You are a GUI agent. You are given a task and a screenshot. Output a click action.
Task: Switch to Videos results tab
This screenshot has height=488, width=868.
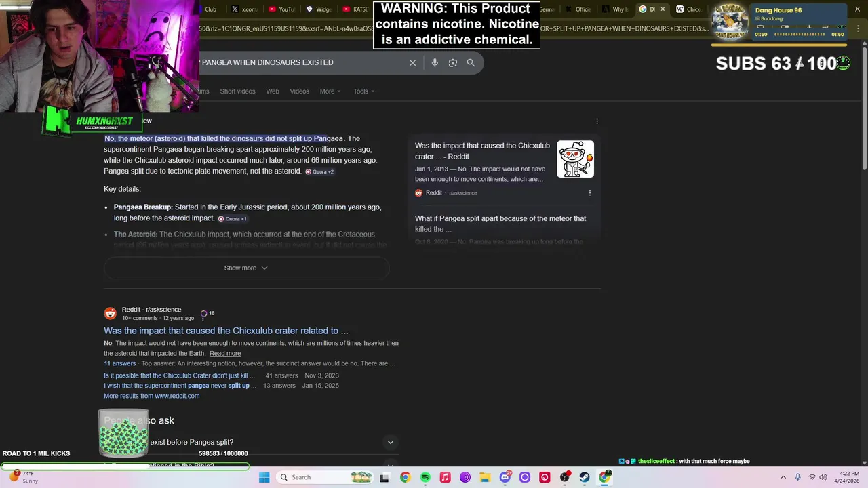299,91
